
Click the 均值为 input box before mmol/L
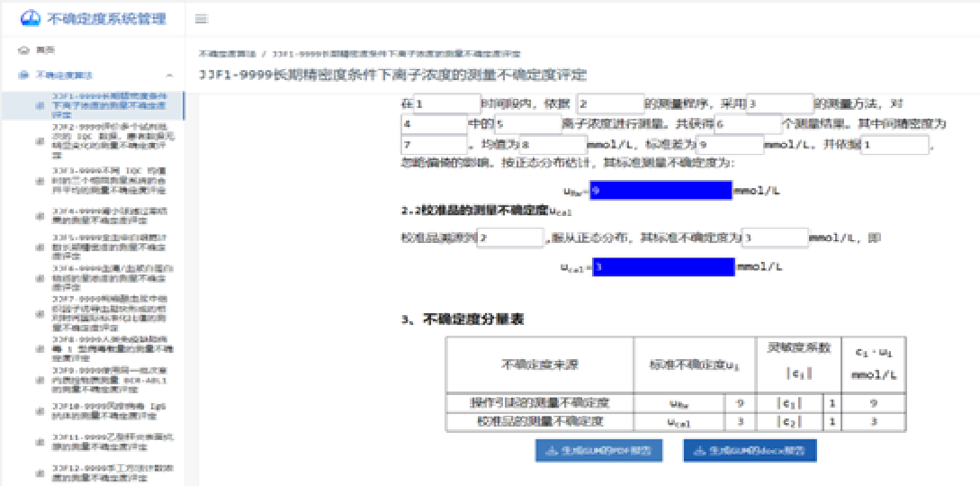pyautogui.click(x=553, y=144)
